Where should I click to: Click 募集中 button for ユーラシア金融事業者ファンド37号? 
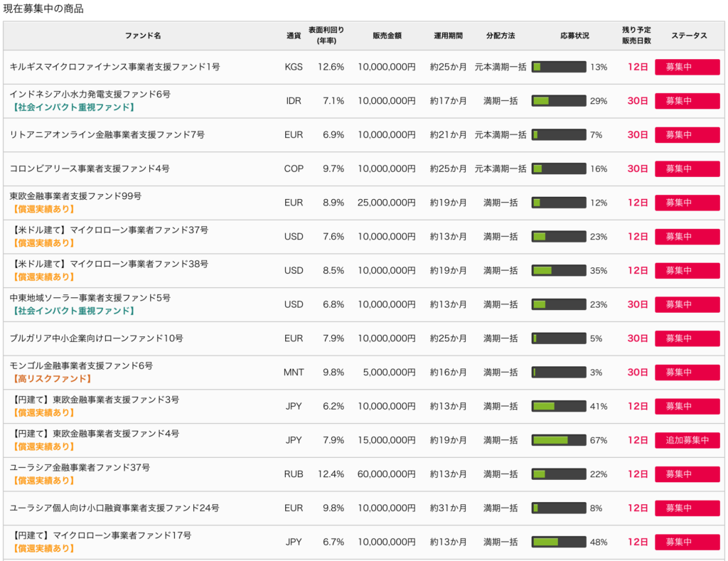(687, 474)
